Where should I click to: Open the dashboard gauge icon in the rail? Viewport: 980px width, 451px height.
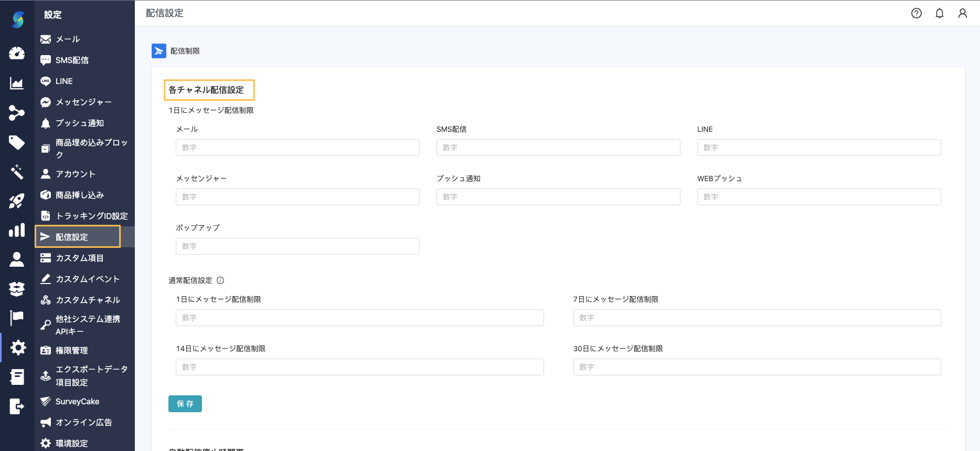point(17,53)
